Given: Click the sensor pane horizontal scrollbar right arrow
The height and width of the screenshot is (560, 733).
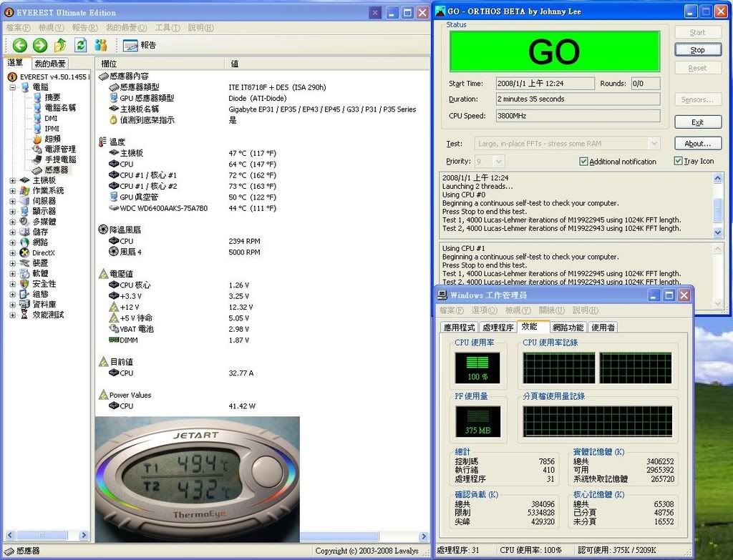Looking at the screenshot, I should click(x=424, y=536).
